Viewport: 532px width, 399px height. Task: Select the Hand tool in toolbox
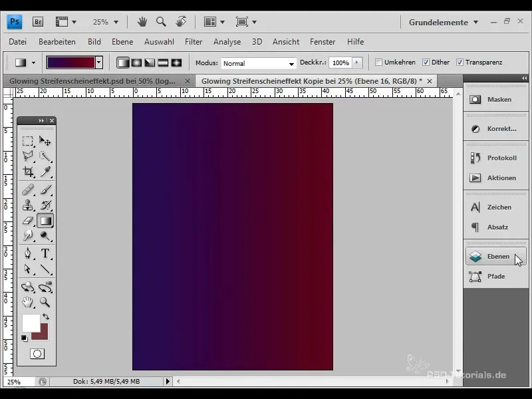(x=28, y=302)
